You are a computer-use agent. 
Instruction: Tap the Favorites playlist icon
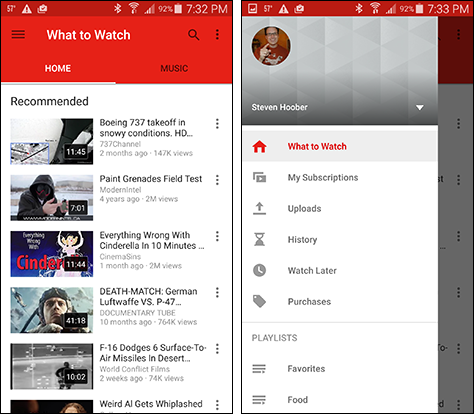point(259,369)
